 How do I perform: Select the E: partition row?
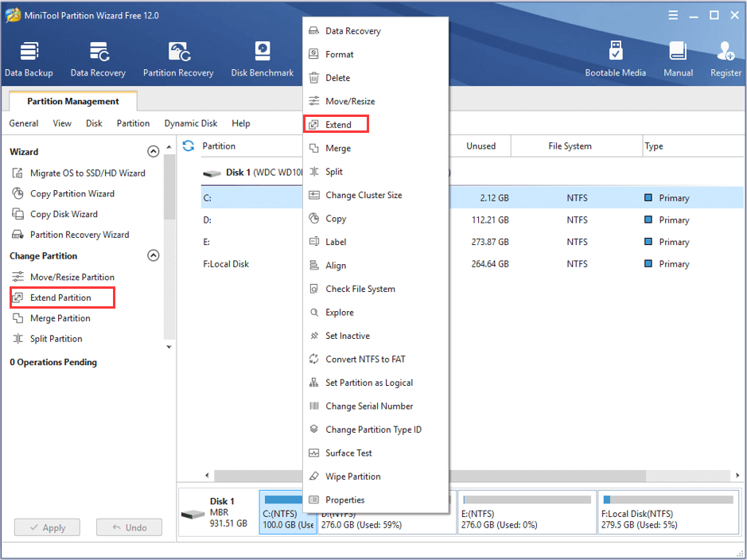(472, 242)
